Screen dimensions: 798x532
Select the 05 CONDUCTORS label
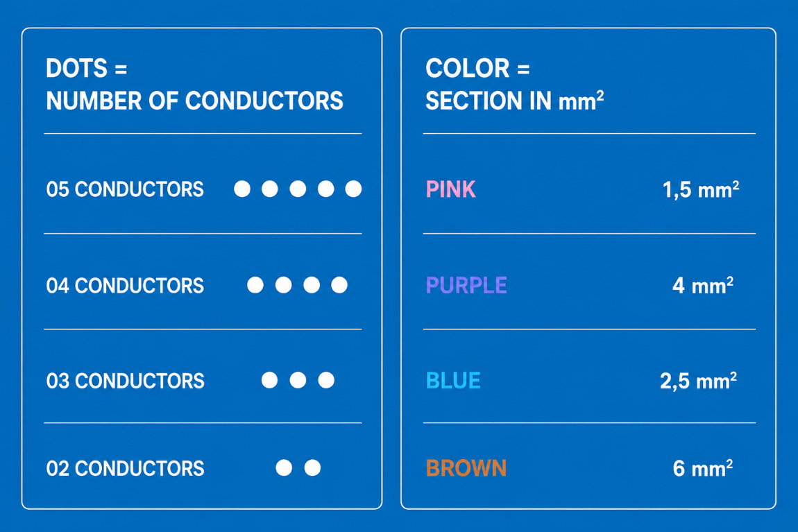125,189
